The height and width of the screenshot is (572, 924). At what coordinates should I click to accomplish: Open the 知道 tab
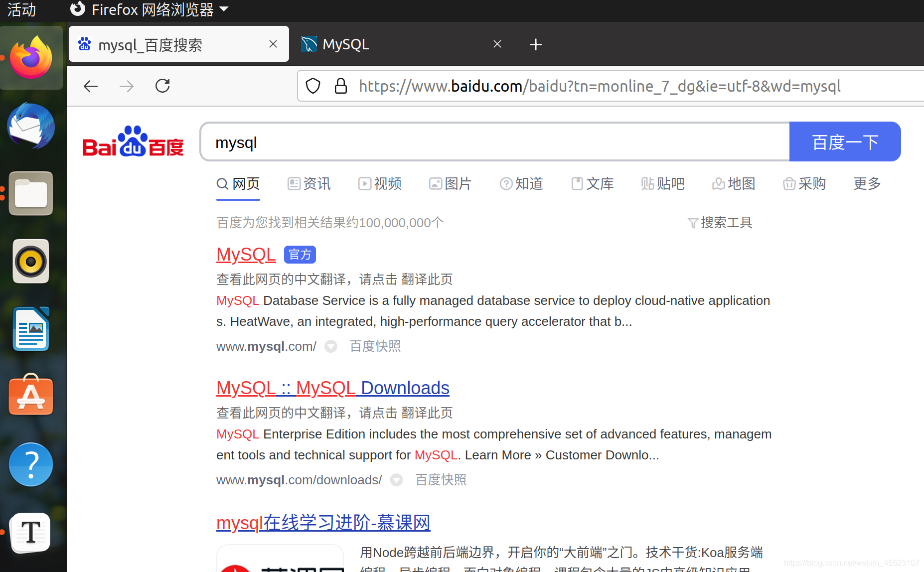pyautogui.click(x=521, y=184)
